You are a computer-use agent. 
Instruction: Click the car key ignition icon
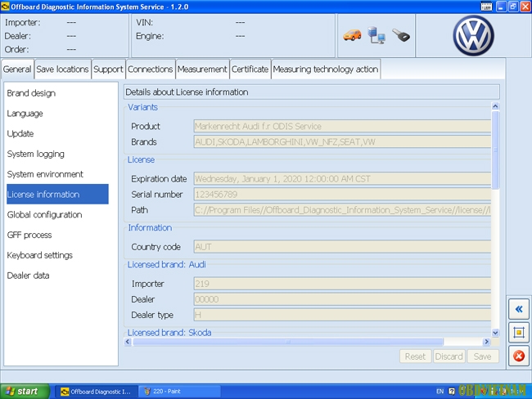click(401, 35)
